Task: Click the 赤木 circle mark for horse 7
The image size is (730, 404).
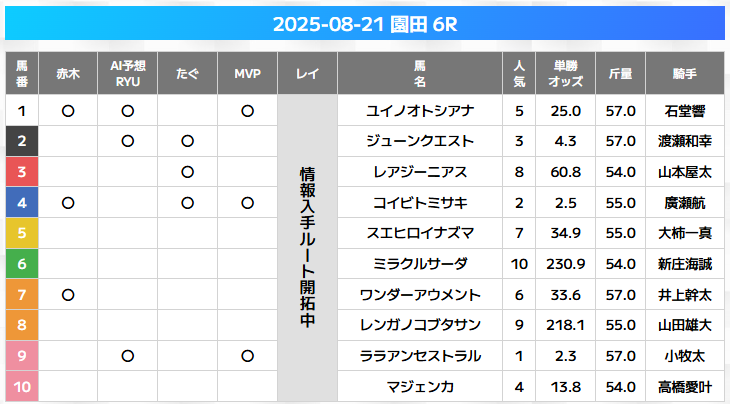Action: tap(68, 295)
